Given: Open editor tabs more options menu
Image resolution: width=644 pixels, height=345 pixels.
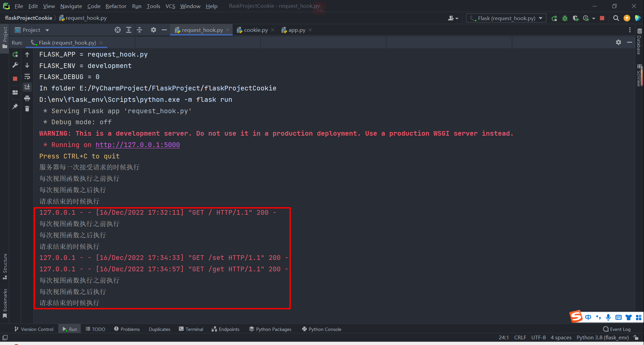Looking at the screenshot, I should [x=630, y=30].
